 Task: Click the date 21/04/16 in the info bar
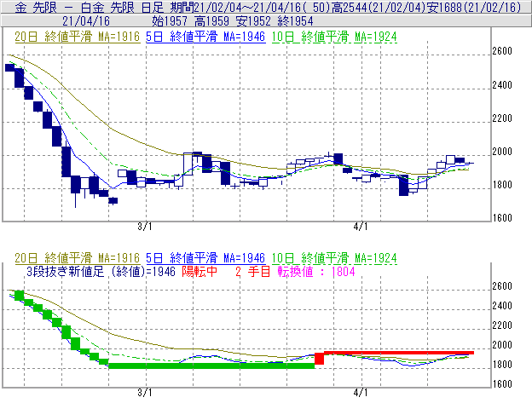[x=86, y=21]
